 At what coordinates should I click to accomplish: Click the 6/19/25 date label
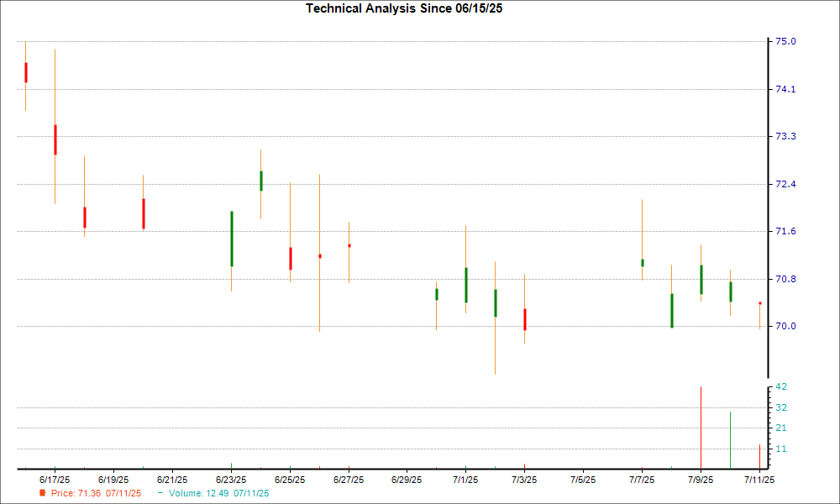click(113, 480)
